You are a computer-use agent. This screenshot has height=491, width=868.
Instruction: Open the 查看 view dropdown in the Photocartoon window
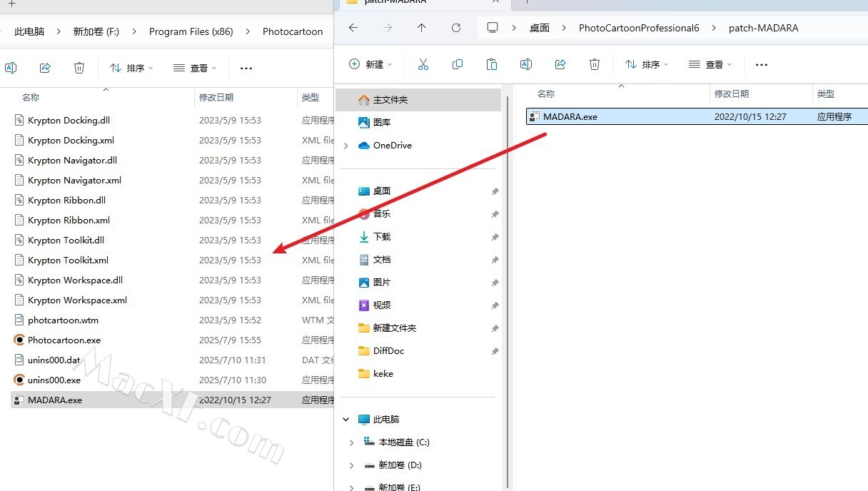point(195,68)
